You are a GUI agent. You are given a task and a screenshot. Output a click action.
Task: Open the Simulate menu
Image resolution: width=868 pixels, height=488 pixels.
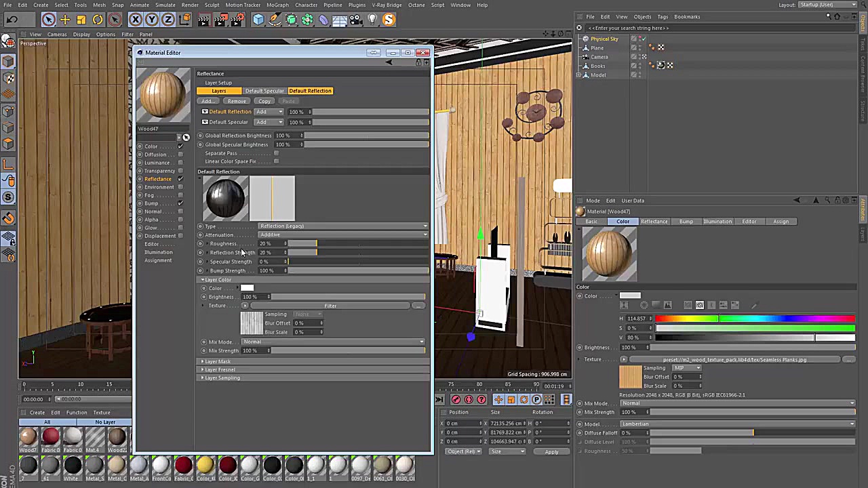pos(165,5)
